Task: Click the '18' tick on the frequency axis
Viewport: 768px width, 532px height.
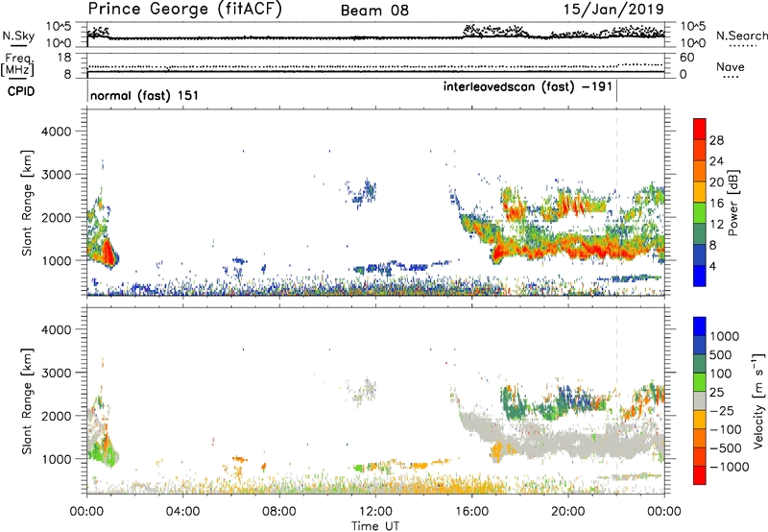Action: (x=63, y=58)
